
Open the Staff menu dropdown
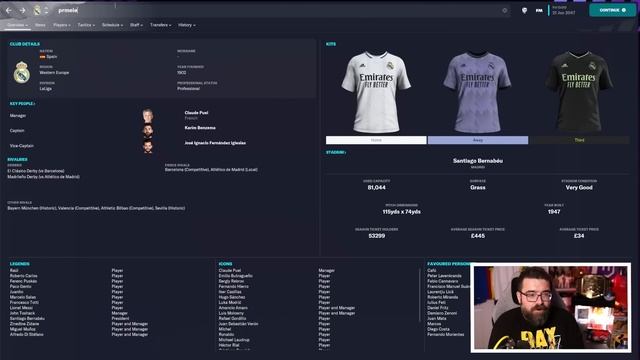click(x=136, y=25)
